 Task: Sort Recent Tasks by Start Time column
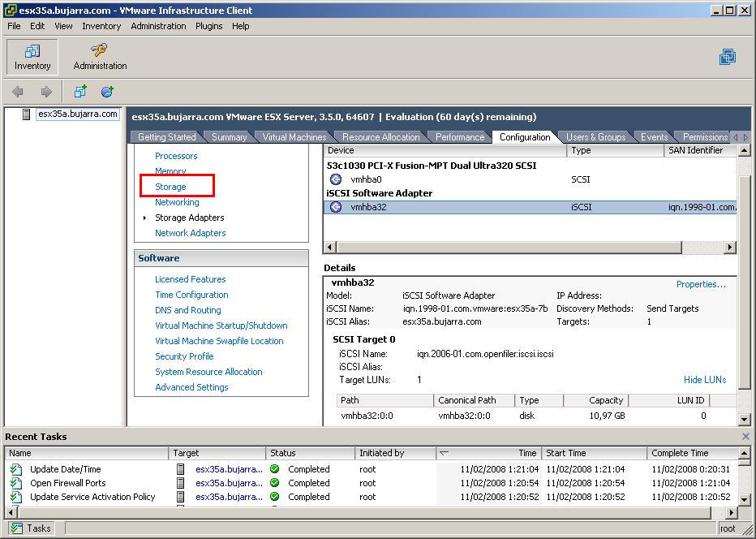pos(594,453)
